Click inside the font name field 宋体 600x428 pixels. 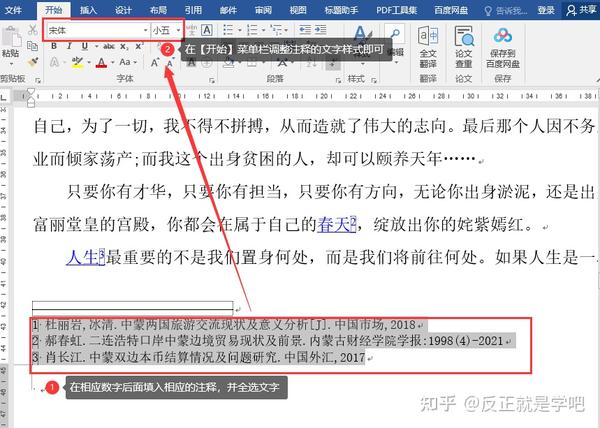point(94,30)
